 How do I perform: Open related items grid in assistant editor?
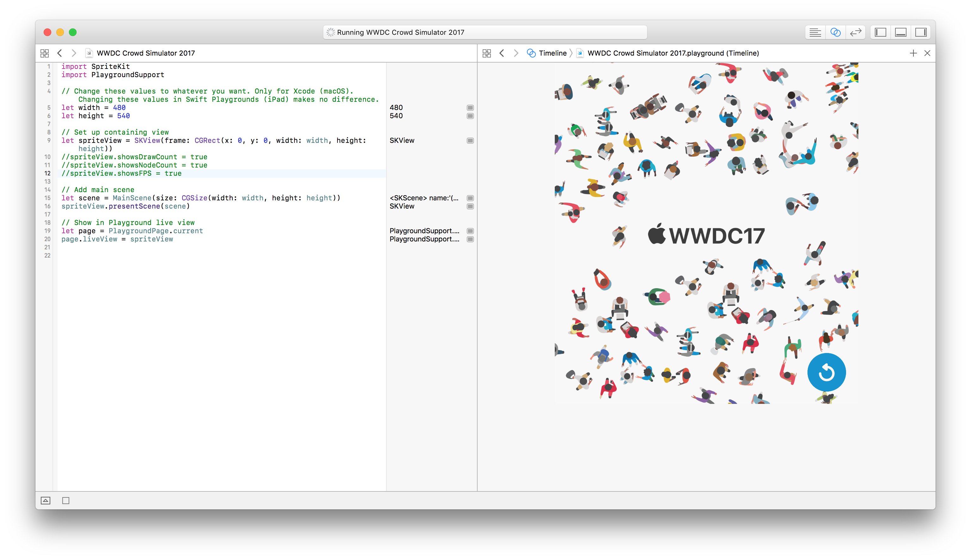tap(486, 53)
